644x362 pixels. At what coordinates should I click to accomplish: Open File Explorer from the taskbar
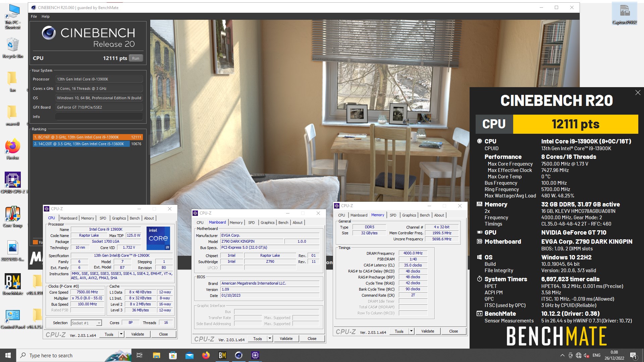coord(156,355)
